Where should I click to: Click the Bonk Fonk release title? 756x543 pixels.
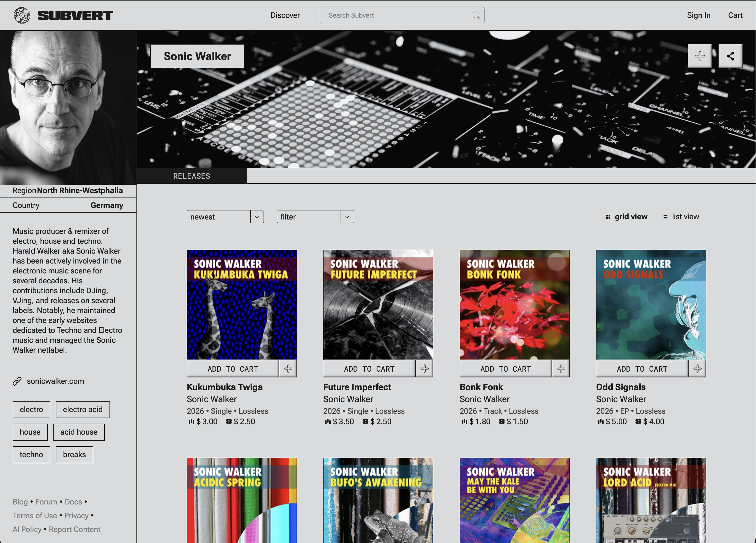click(481, 387)
